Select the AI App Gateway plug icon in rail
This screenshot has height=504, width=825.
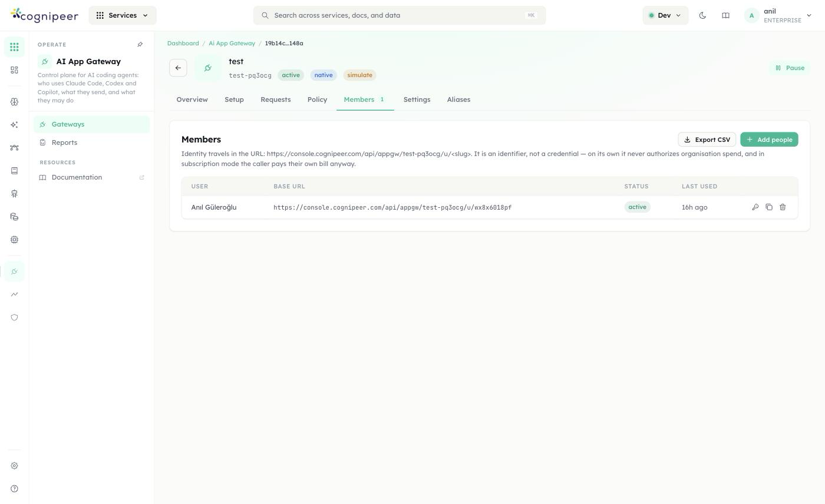pos(14,271)
